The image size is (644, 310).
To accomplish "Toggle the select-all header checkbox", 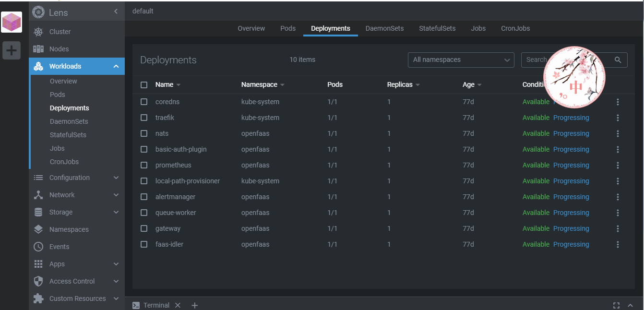I will point(144,85).
